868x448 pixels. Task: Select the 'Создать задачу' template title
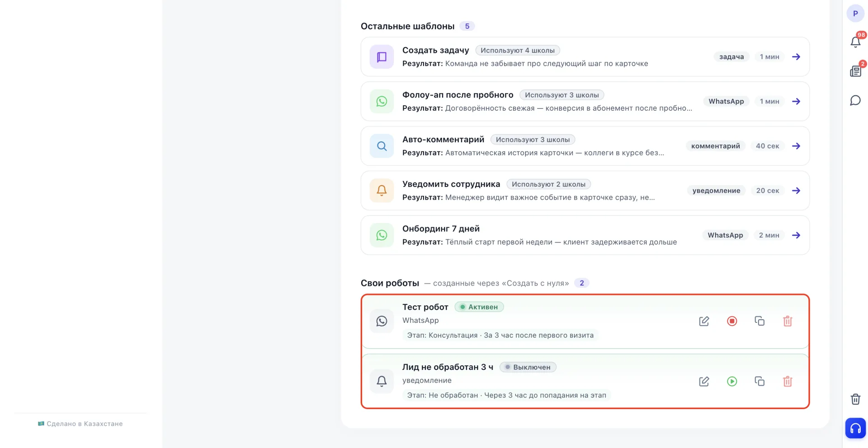tap(436, 51)
